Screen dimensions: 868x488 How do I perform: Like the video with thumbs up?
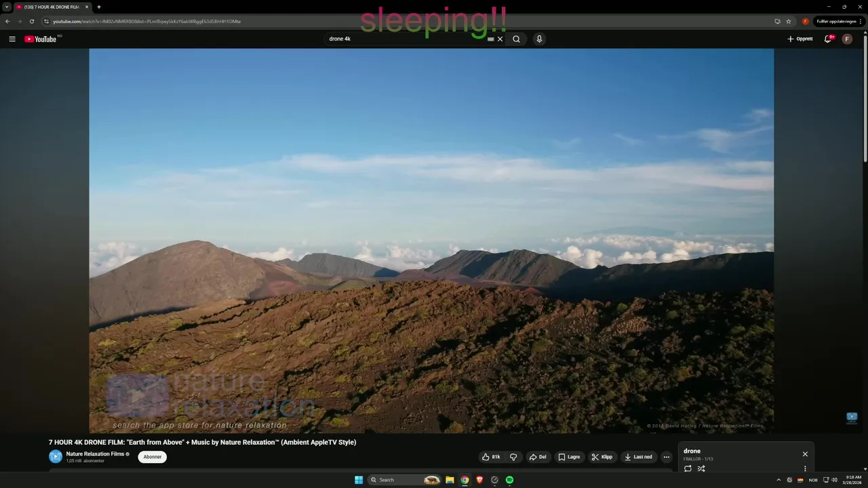pos(492,457)
